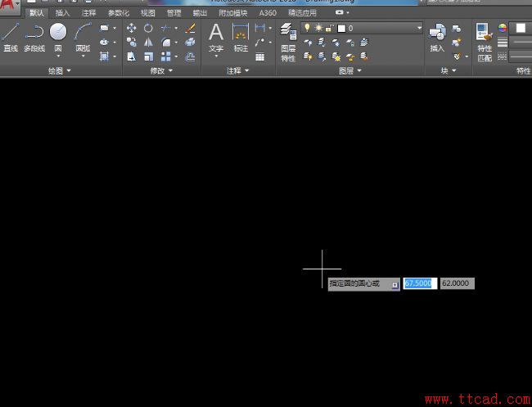This screenshot has width=532, height=407.
Task: Click the Turn All Layers On icon
Action: click(308, 57)
